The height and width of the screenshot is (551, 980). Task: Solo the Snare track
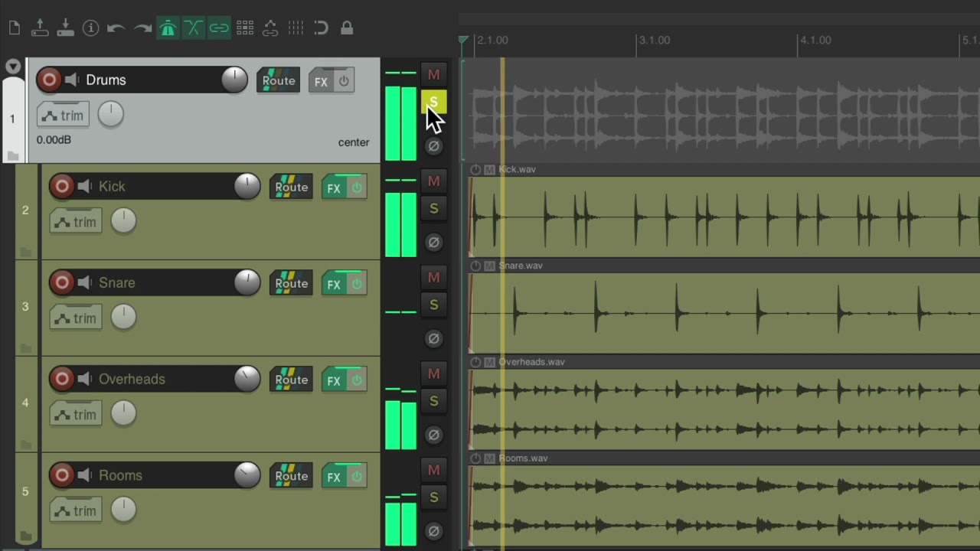tap(434, 305)
